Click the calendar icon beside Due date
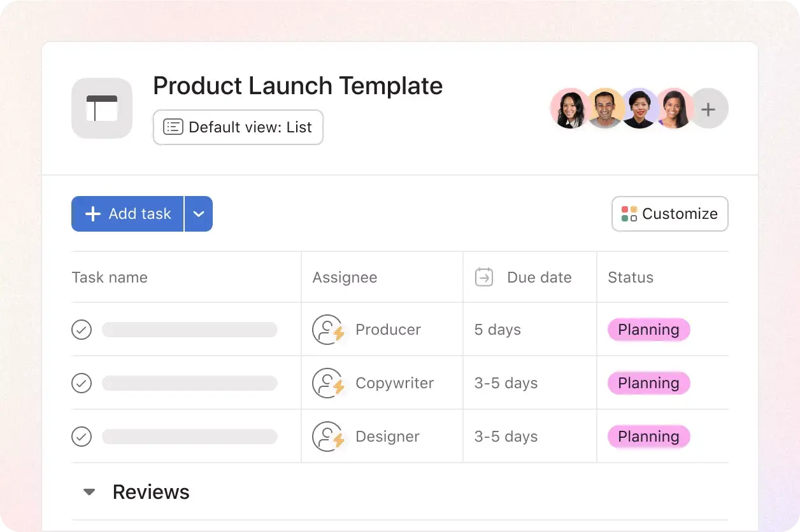800x532 pixels. pos(484,277)
